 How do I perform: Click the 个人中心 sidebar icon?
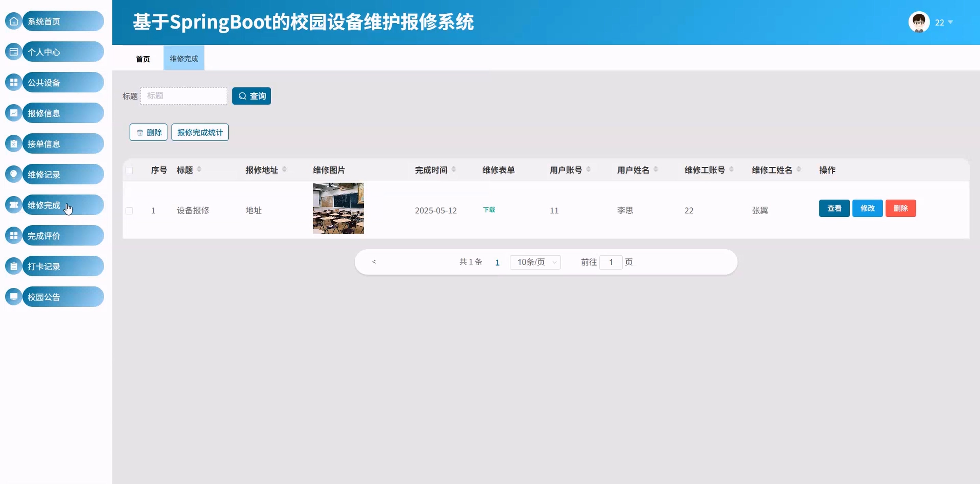(14, 52)
